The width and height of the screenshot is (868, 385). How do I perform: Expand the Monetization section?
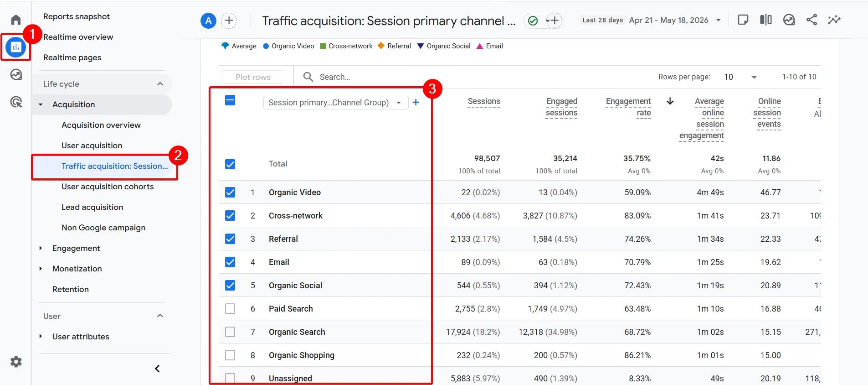(x=41, y=269)
